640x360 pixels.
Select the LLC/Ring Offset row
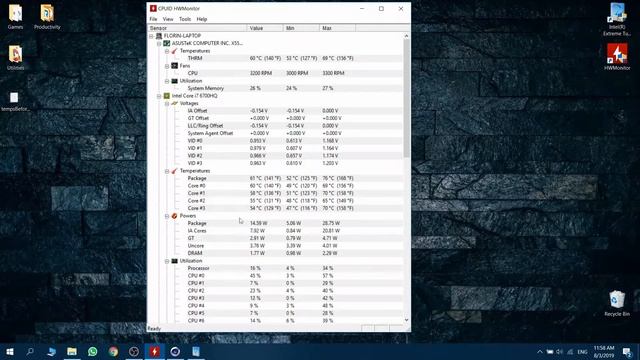275,126
